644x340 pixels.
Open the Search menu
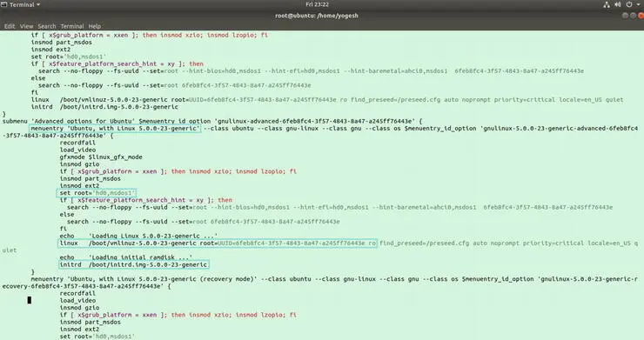(47, 26)
